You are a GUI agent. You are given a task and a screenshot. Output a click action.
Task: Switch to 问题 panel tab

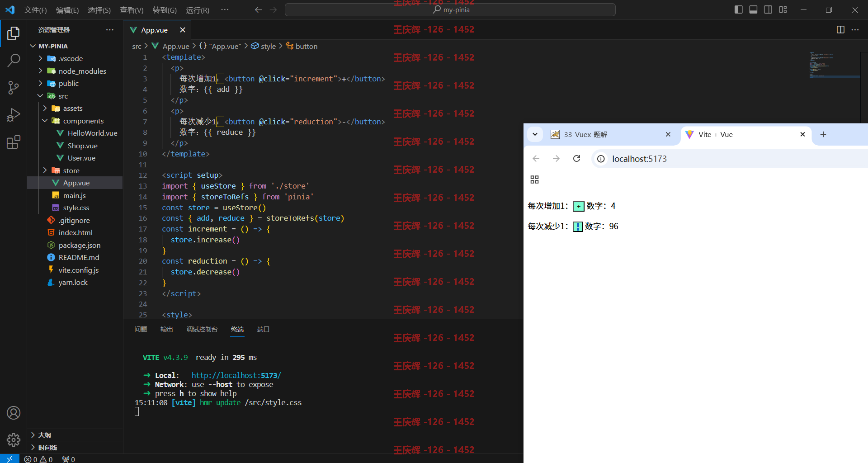pos(141,329)
